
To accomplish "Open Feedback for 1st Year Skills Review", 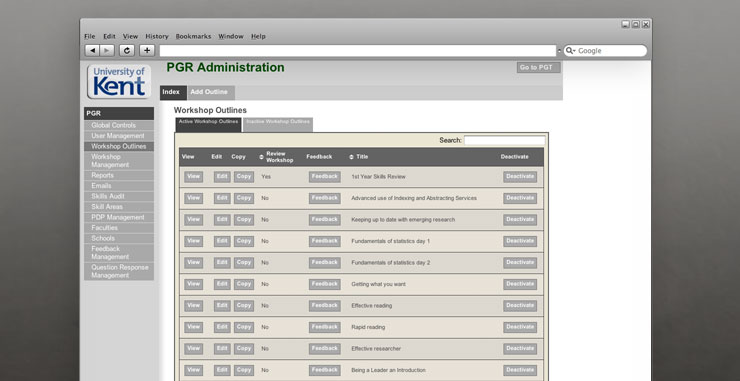I will [x=325, y=177].
